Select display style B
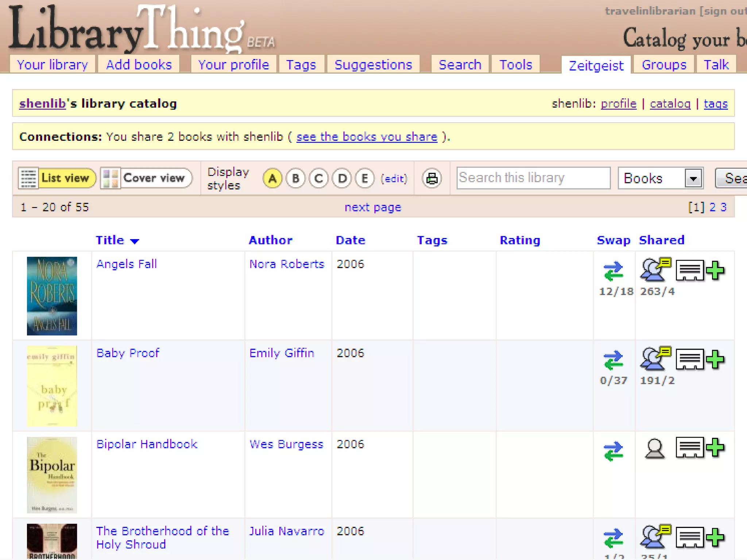 [x=295, y=178]
